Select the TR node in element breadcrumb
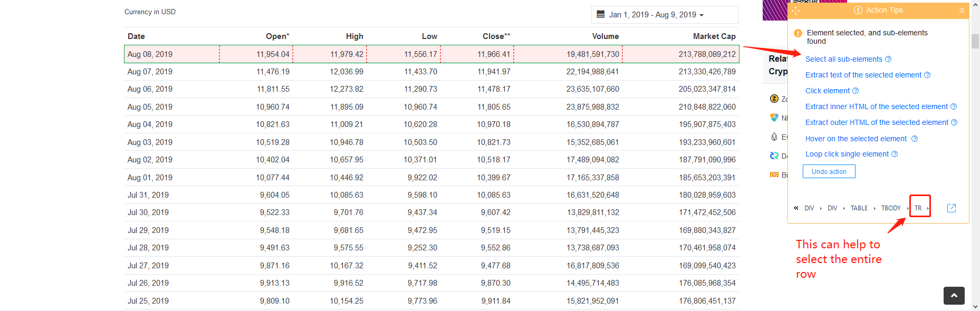Screen dimensions: 980x311 (918, 208)
